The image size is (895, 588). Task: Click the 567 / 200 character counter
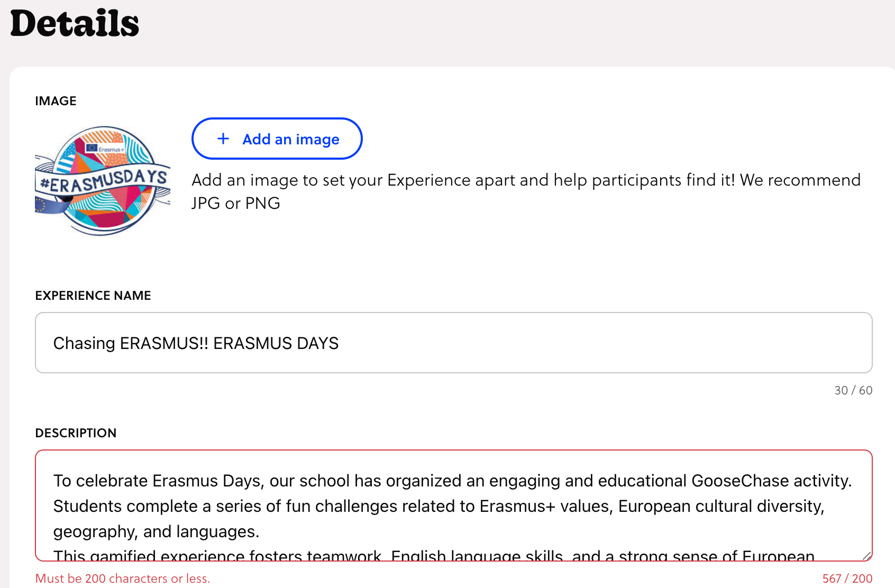point(847,578)
